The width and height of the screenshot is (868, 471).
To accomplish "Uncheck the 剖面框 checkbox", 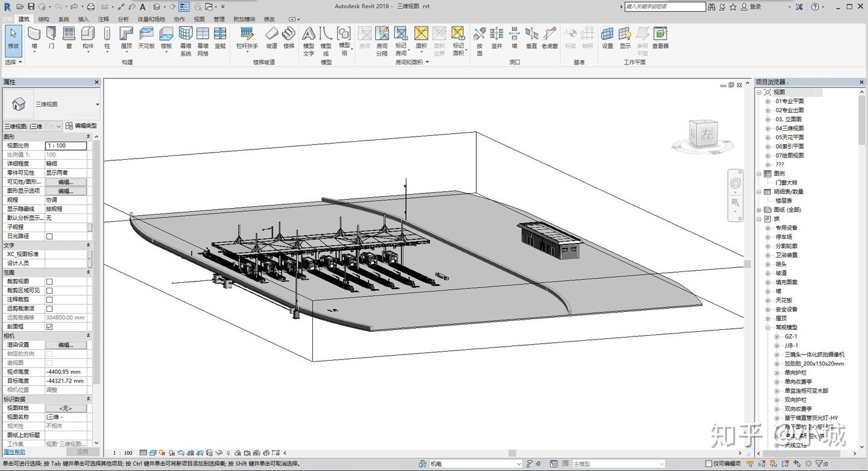I will [49, 327].
